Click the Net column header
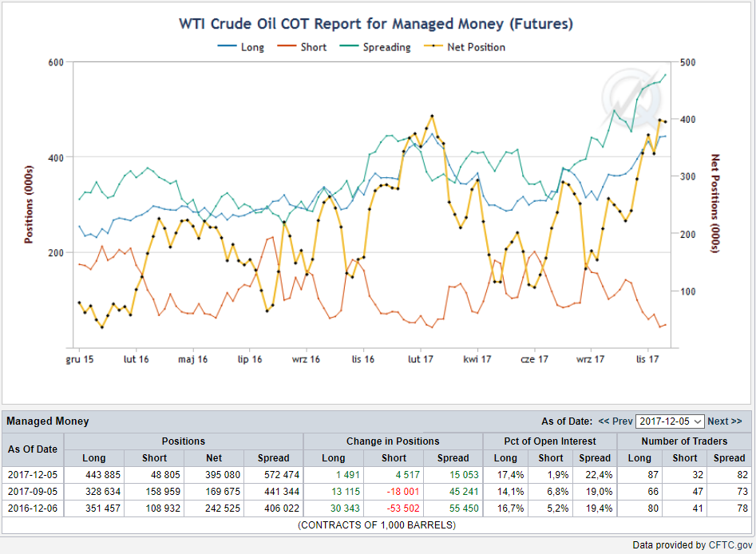The image size is (756, 554). [x=214, y=458]
